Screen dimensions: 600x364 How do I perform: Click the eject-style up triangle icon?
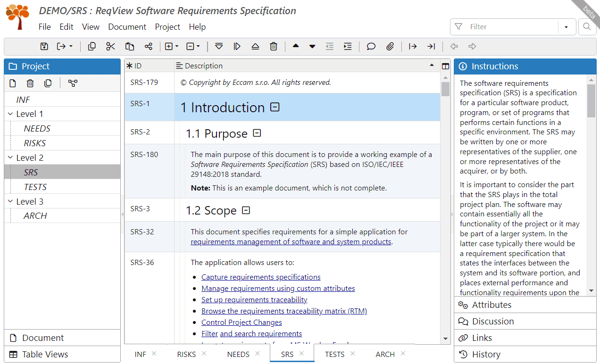255,46
